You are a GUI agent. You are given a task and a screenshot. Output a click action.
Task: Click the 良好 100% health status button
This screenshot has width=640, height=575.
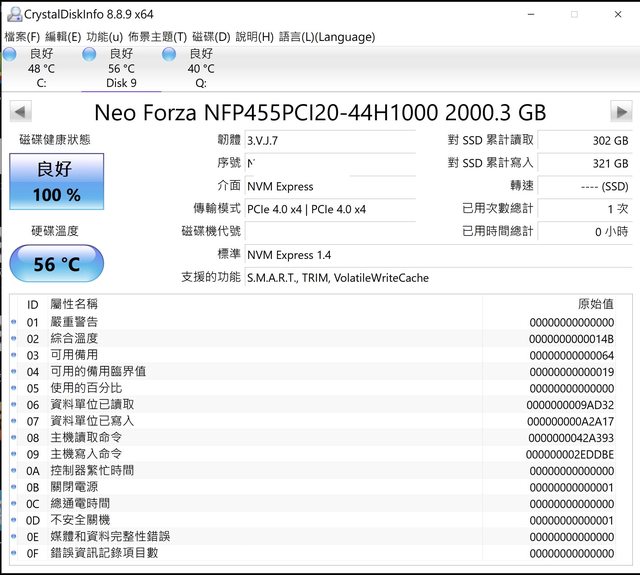coord(55,181)
